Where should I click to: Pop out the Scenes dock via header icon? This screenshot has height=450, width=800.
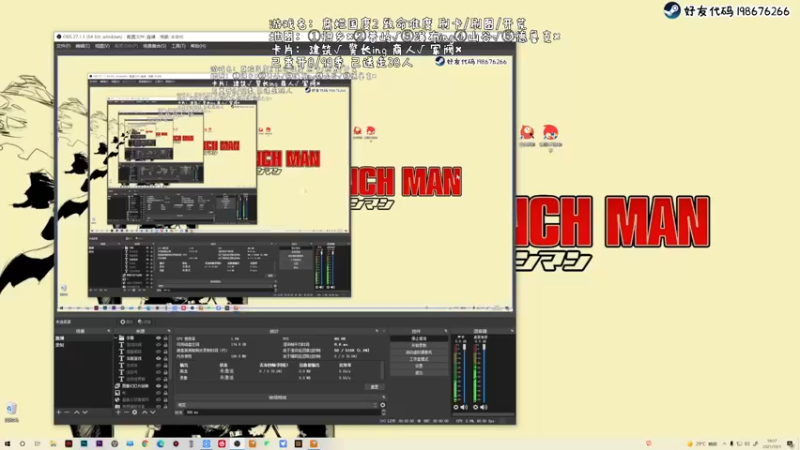point(109,331)
